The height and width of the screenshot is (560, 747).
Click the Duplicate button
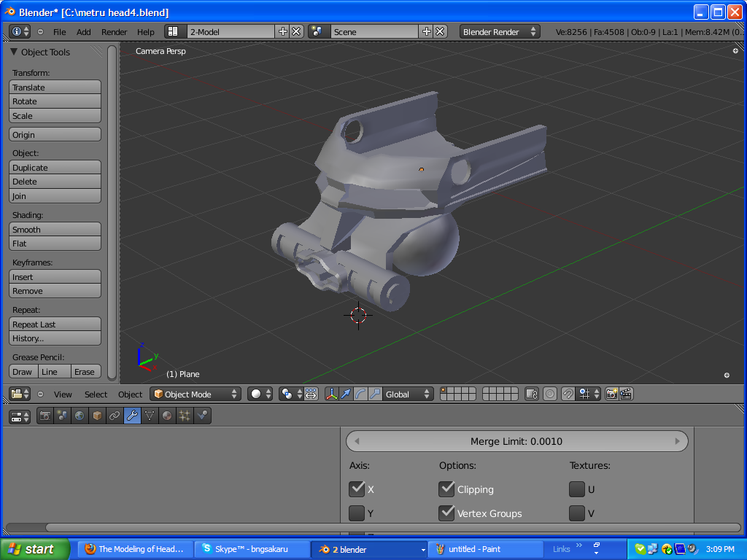coord(55,168)
